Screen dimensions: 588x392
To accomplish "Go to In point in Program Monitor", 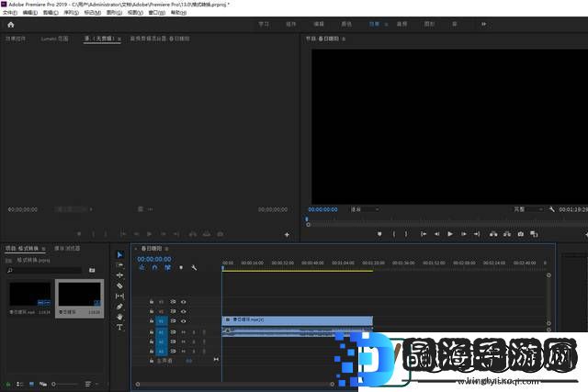I will pyautogui.click(x=424, y=234).
